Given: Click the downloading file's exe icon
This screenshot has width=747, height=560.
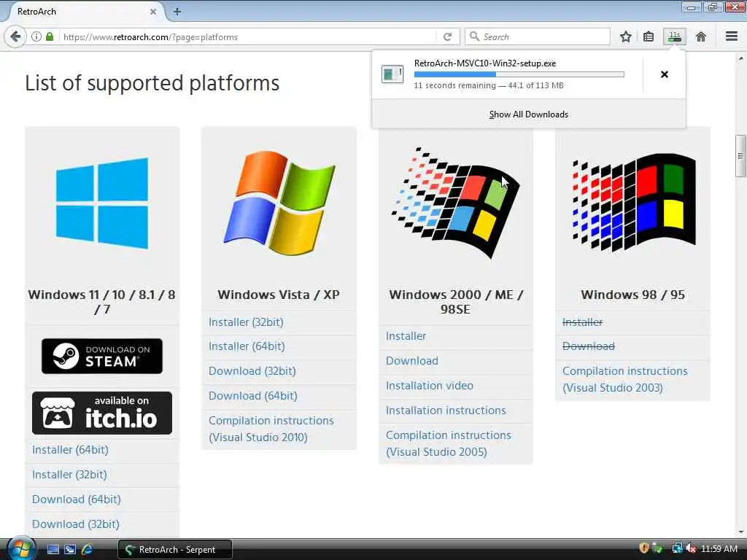Looking at the screenshot, I should click(392, 74).
